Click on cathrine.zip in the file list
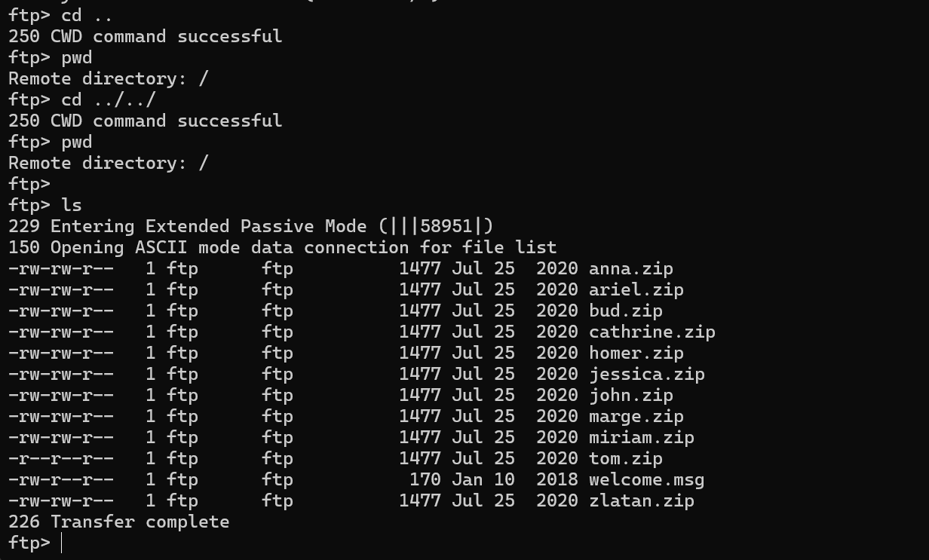 point(652,332)
